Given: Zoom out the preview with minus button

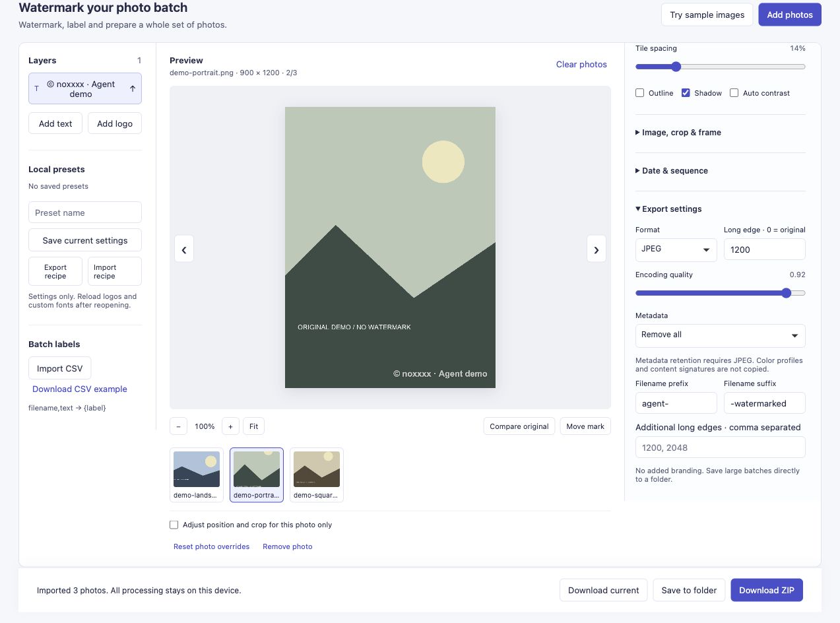Looking at the screenshot, I should tap(178, 426).
